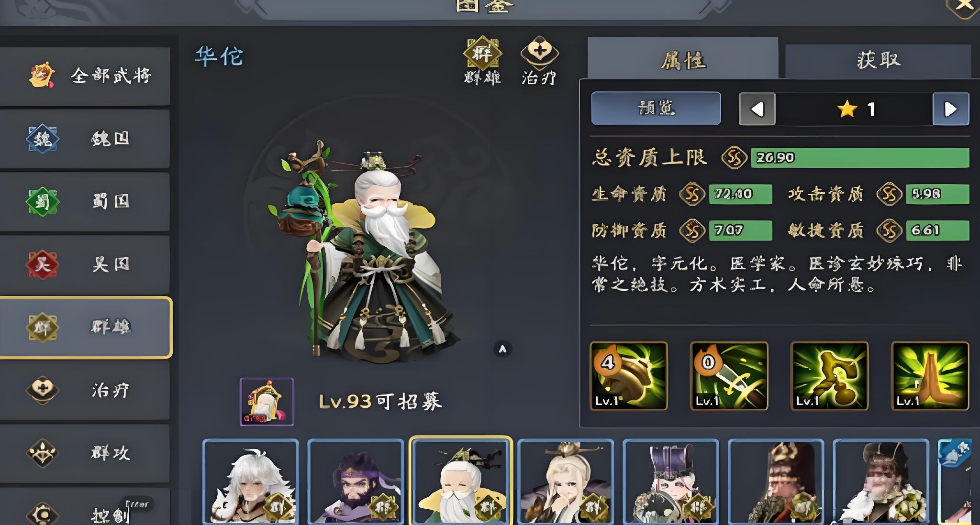This screenshot has width=980, height=525.
Task: Select the 吴国 faction filter
Action: pos(84,264)
